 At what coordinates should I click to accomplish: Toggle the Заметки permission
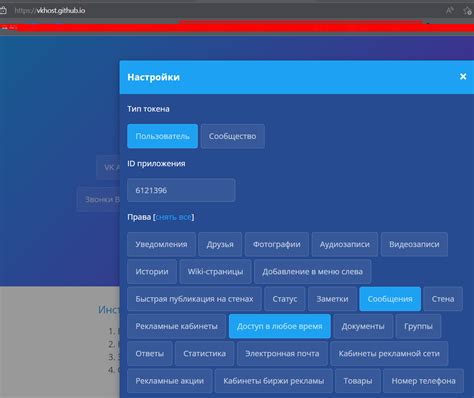pyautogui.click(x=332, y=299)
